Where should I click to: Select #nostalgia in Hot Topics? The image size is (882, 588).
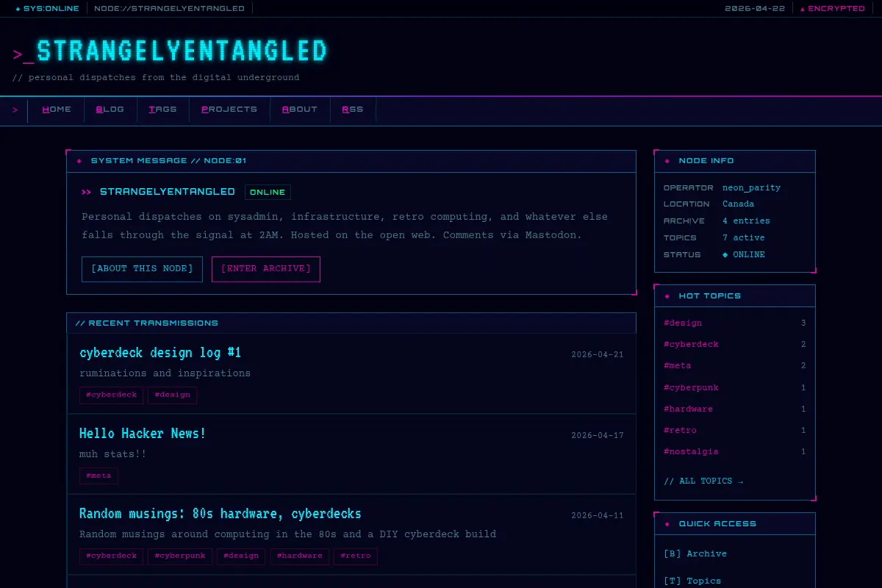pyautogui.click(x=691, y=452)
